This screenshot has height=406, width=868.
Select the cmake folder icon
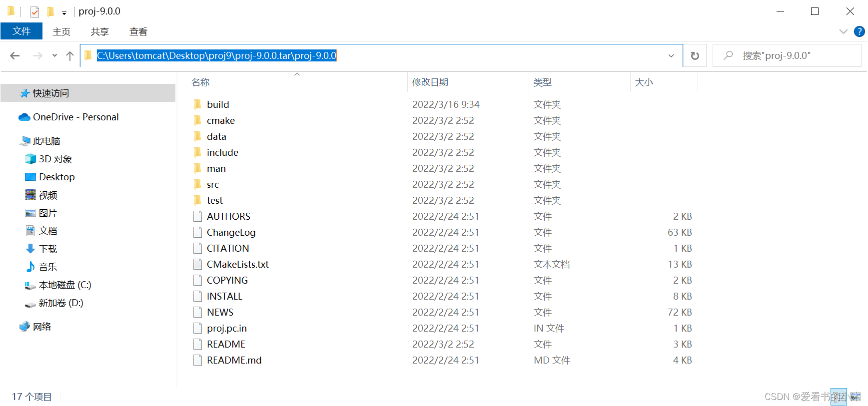198,120
